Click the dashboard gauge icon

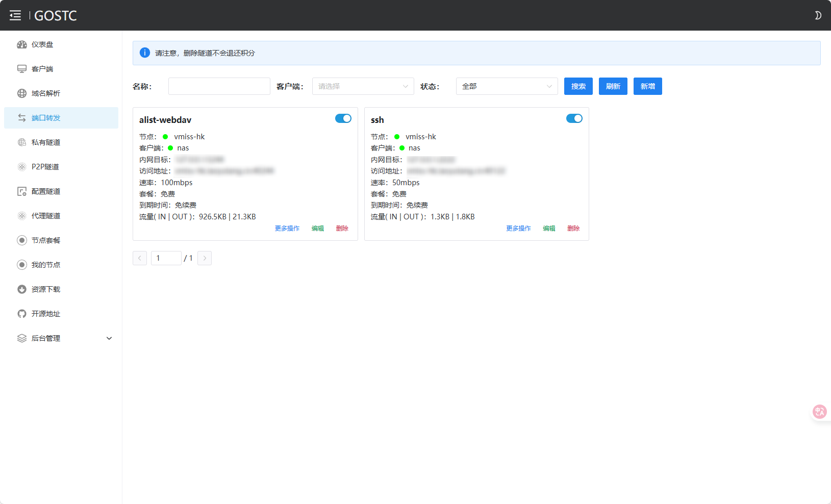point(22,44)
